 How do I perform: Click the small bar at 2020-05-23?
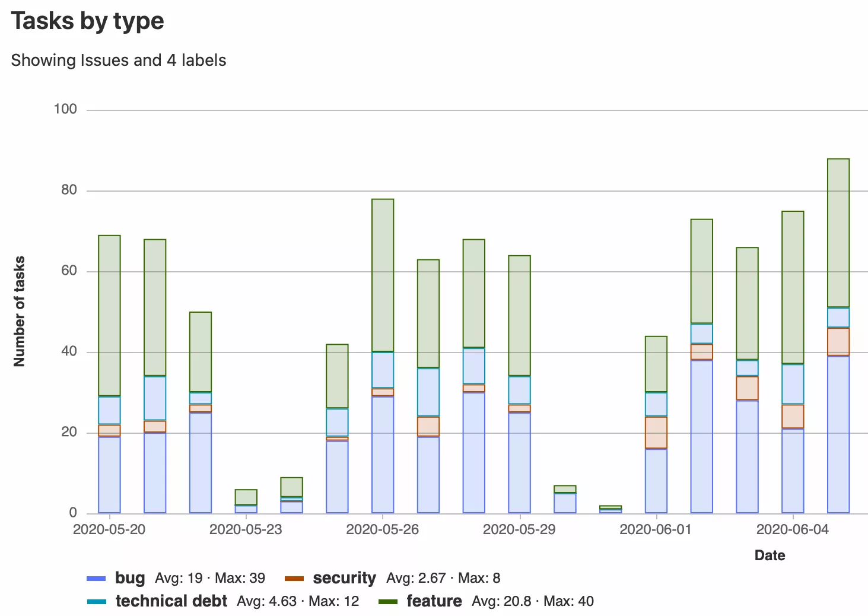(246, 501)
